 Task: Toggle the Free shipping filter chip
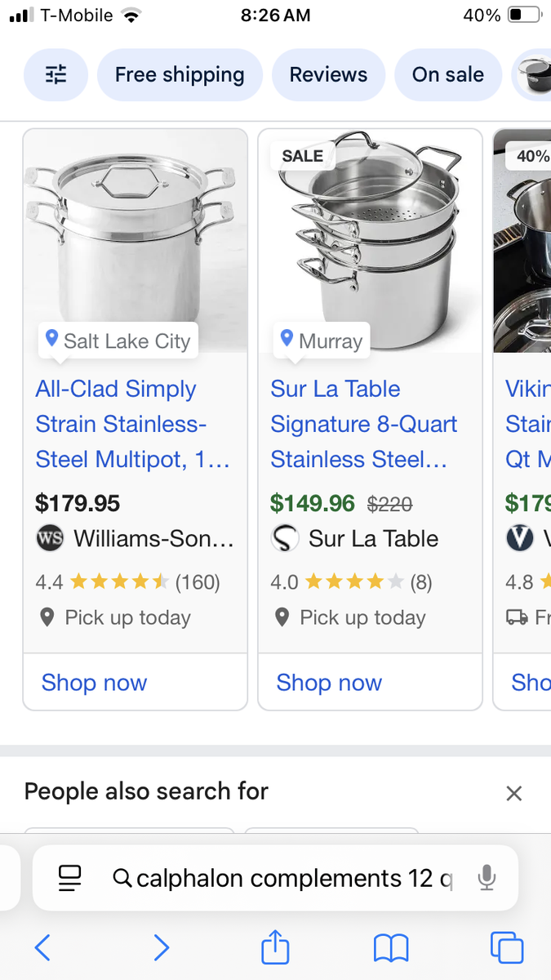[x=180, y=75]
